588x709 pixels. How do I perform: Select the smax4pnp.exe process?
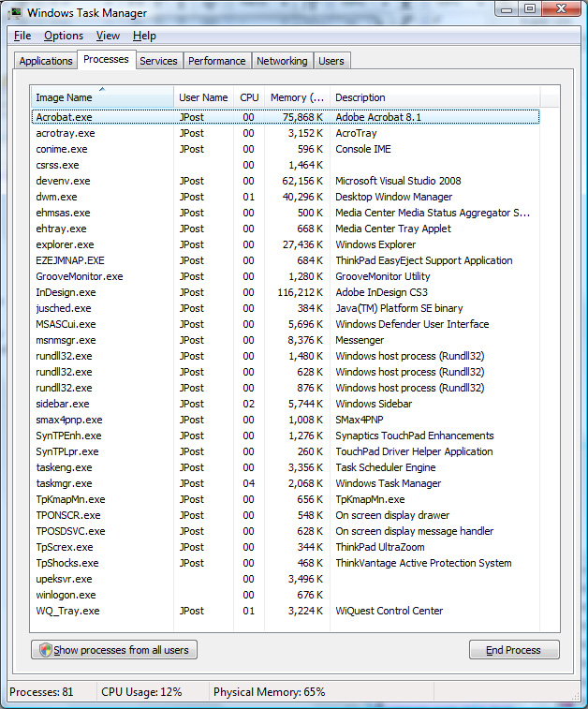click(286, 420)
